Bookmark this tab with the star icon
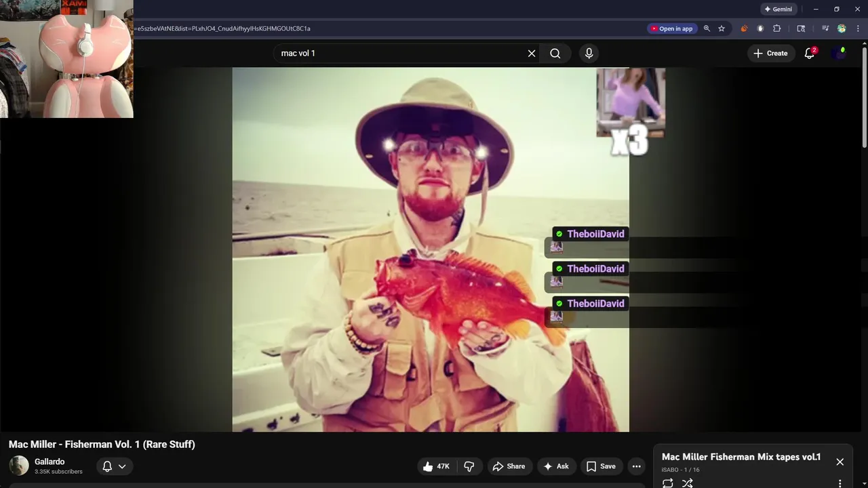The width and height of the screenshot is (868, 488). [722, 28]
